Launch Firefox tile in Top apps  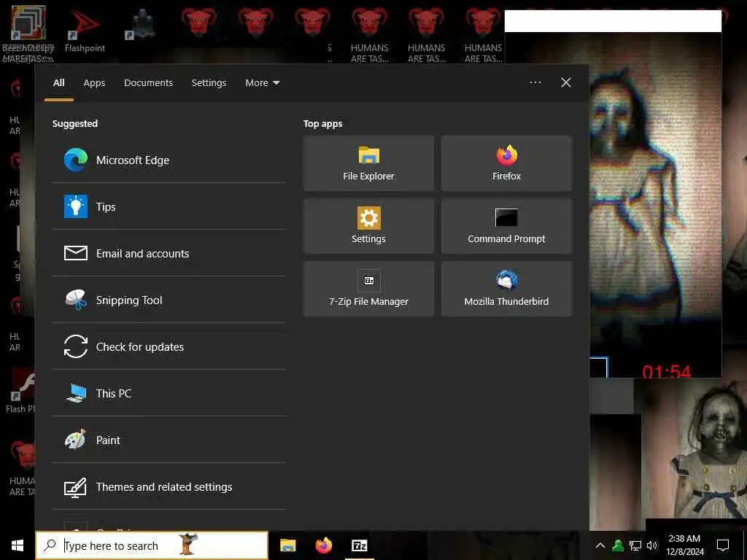[506, 163]
